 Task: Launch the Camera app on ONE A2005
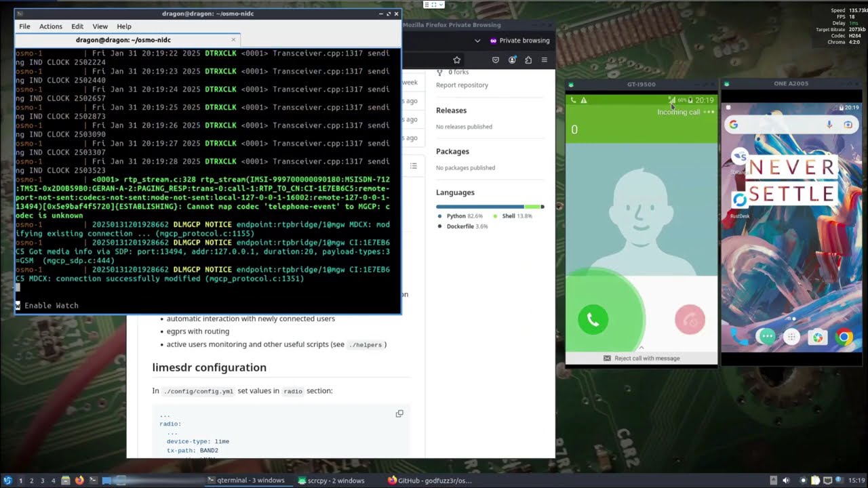(x=818, y=337)
